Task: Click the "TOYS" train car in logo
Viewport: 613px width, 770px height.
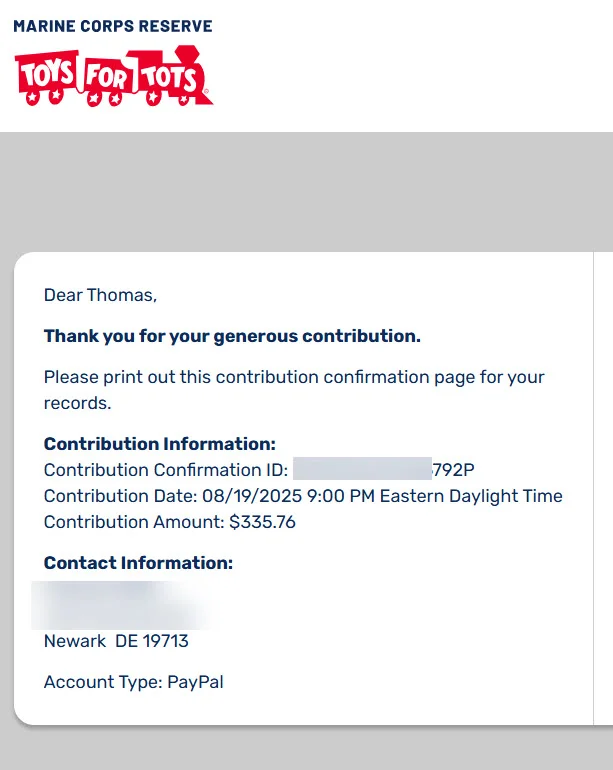Action: 49,74
